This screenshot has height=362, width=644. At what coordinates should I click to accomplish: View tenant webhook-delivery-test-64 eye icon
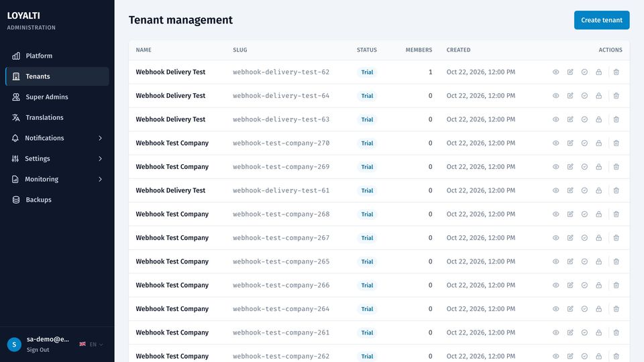tap(555, 96)
